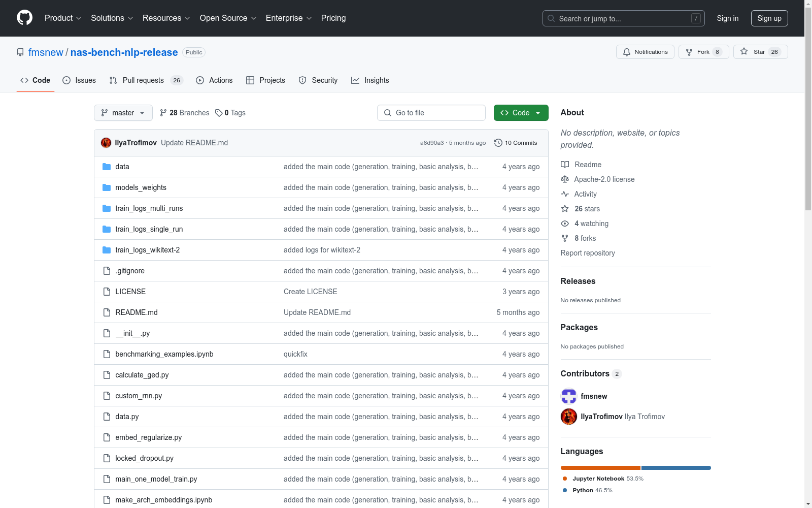Click the bell icon in Notifications button
This screenshot has height=508, width=812.
click(x=627, y=52)
